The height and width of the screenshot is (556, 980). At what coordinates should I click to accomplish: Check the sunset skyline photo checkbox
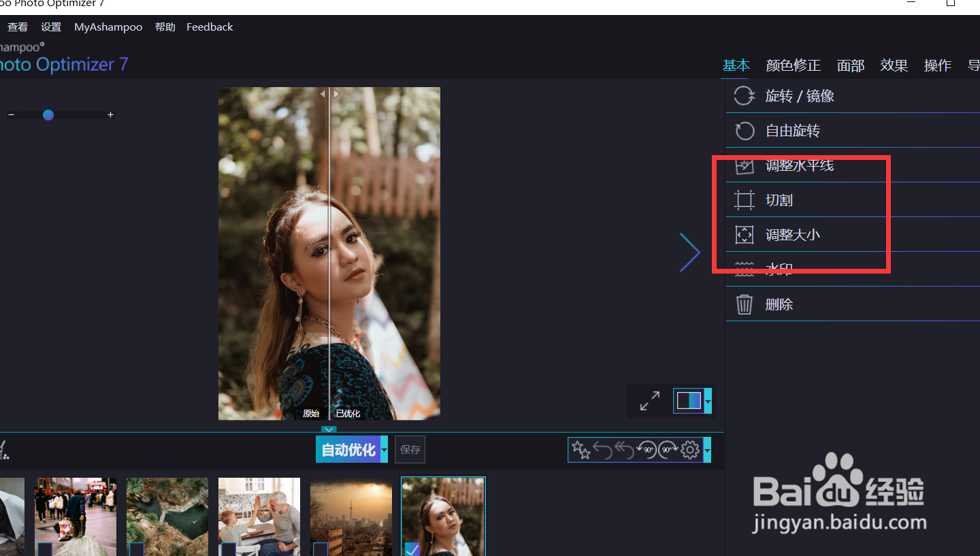320,549
